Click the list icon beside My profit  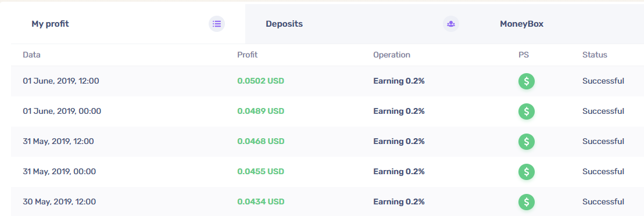(x=217, y=24)
